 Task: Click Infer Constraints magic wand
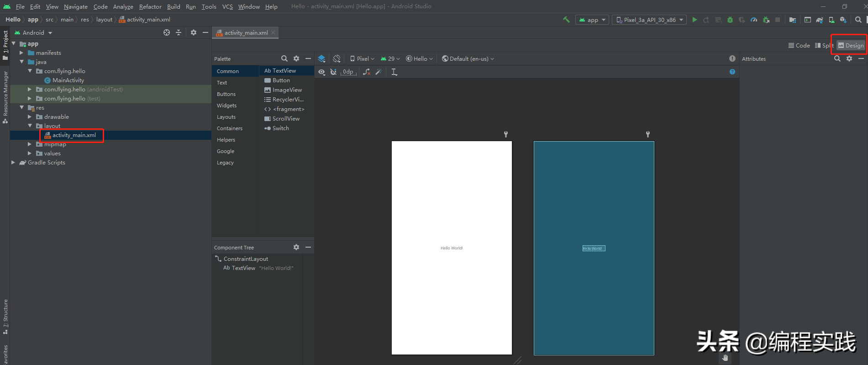click(379, 72)
